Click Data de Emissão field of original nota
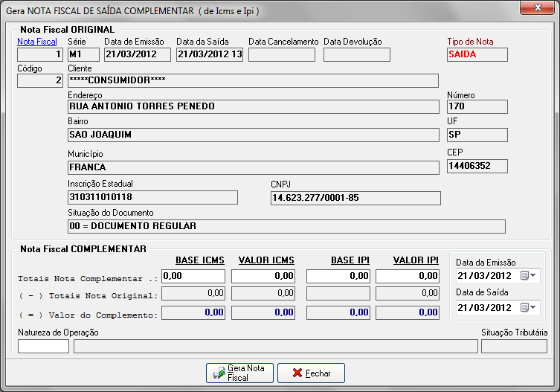This screenshot has width=560, height=392. tap(138, 55)
